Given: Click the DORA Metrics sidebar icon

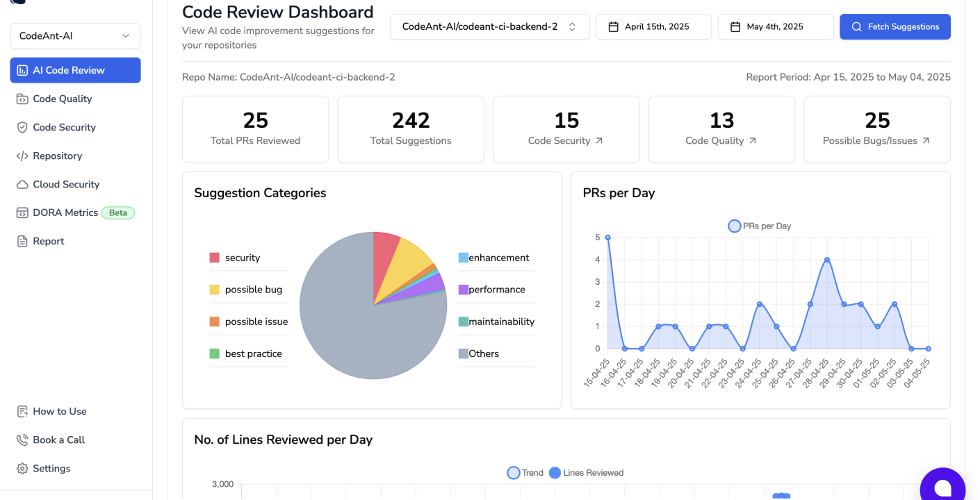Looking at the screenshot, I should pyautogui.click(x=22, y=212).
